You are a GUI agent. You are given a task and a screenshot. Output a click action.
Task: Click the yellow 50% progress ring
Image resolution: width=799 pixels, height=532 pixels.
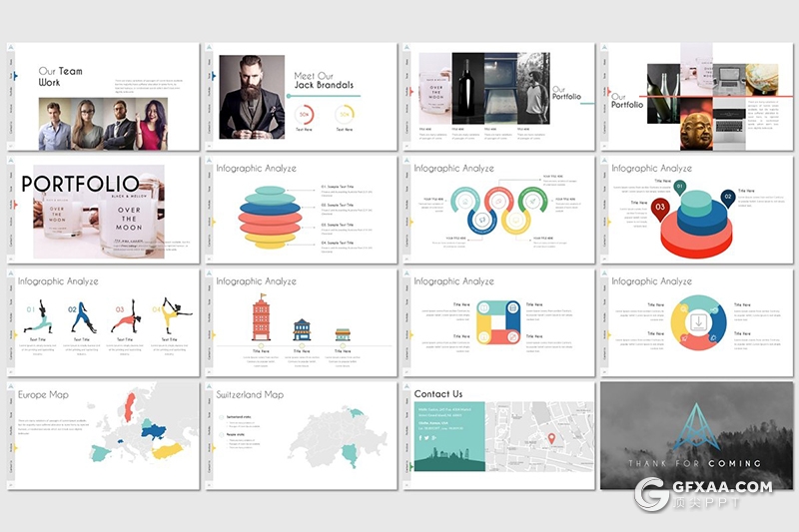pyautogui.click(x=344, y=115)
